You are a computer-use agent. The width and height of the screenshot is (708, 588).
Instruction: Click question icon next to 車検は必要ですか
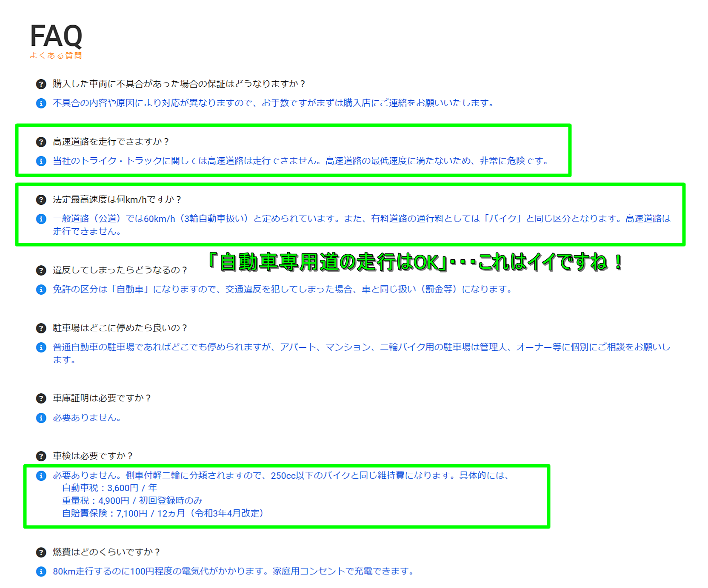point(41,456)
